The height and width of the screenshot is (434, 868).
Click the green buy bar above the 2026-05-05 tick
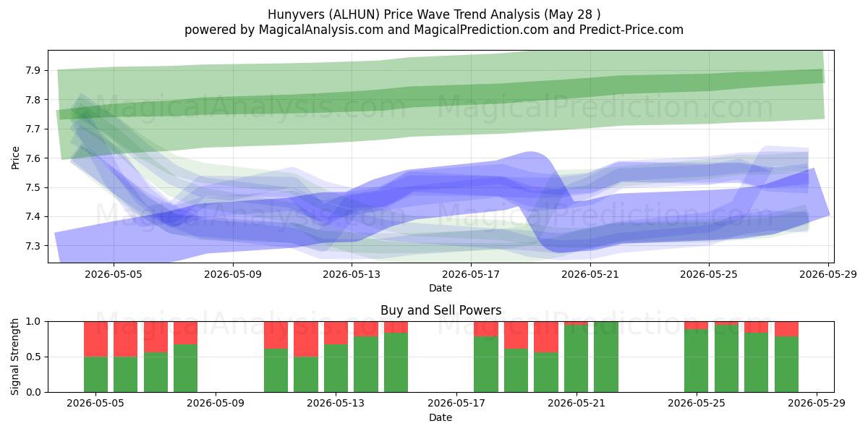(x=96, y=374)
